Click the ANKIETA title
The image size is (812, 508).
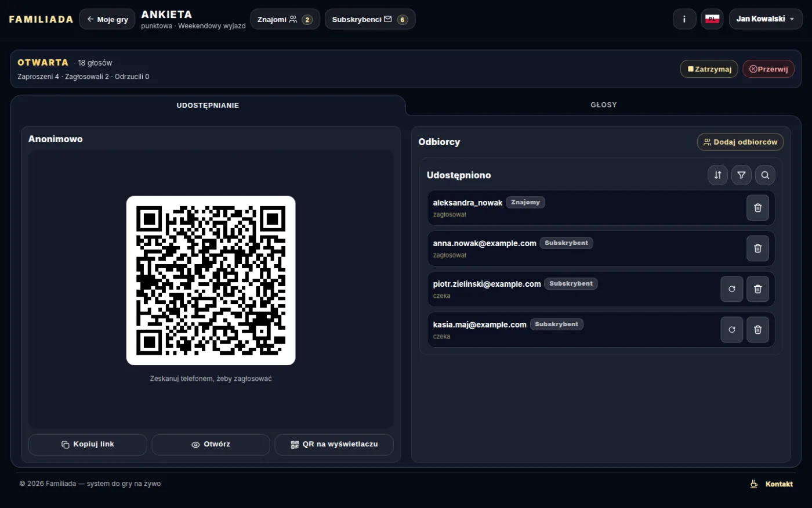tap(166, 15)
